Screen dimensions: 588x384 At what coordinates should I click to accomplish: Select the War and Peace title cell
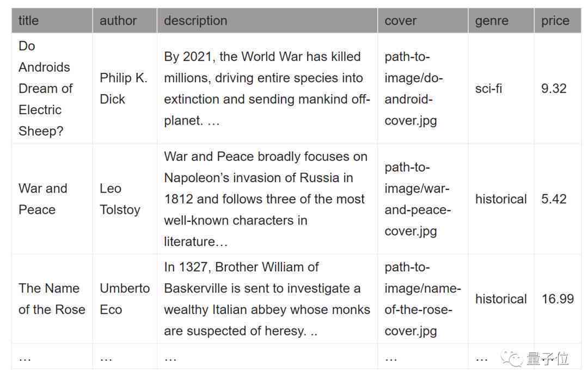tap(52, 199)
